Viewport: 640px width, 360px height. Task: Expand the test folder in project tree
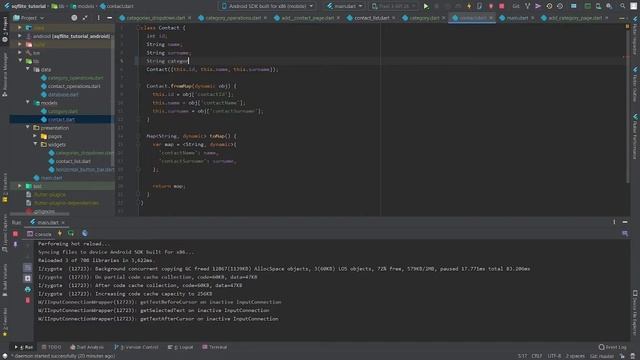click(20, 186)
